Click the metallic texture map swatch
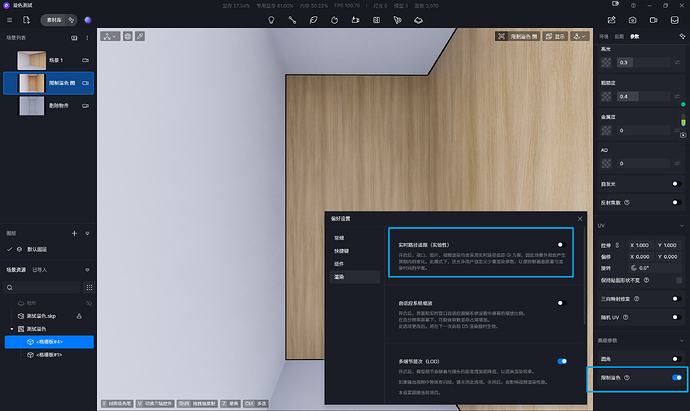 tap(606, 130)
